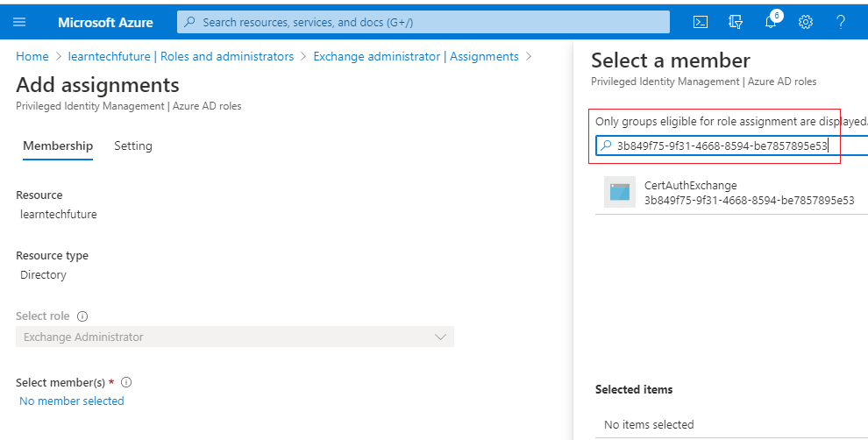Launch Cloud Shell from the top bar
The image size is (868, 440).
(701, 22)
